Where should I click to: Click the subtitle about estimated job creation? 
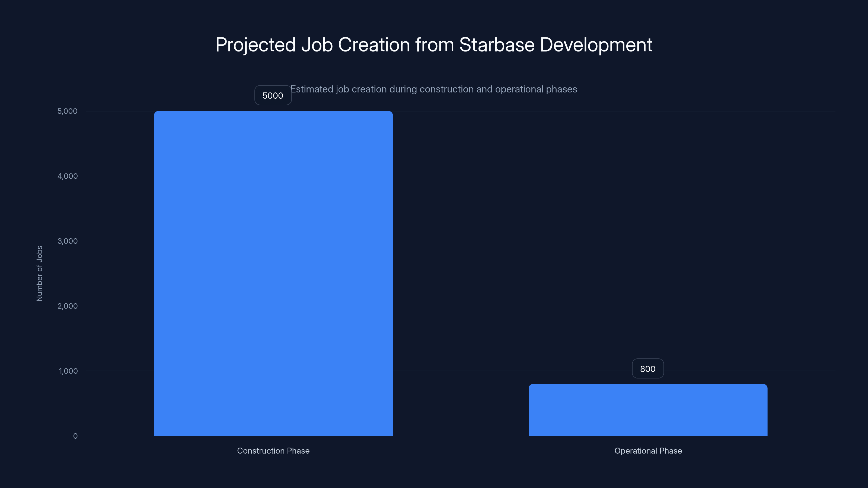(x=434, y=89)
